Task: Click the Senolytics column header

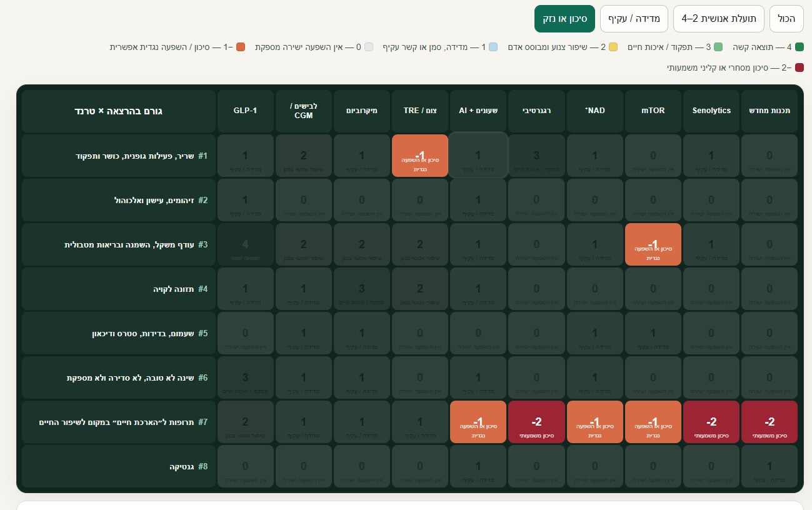Action: (711, 111)
